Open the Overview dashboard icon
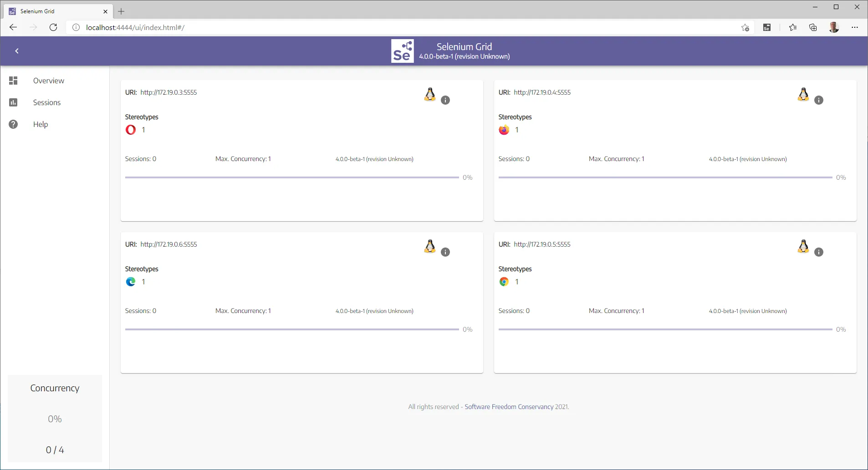868x470 pixels. (x=13, y=81)
